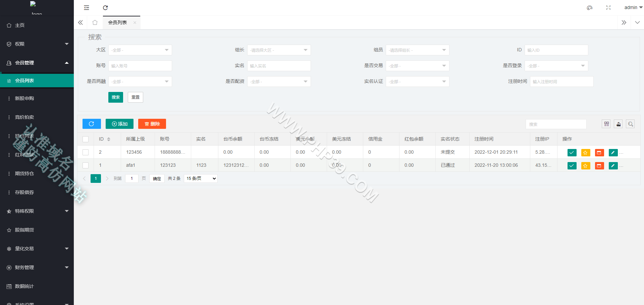
Task: Toggle fullscreen mode icon
Action: [x=608, y=8]
